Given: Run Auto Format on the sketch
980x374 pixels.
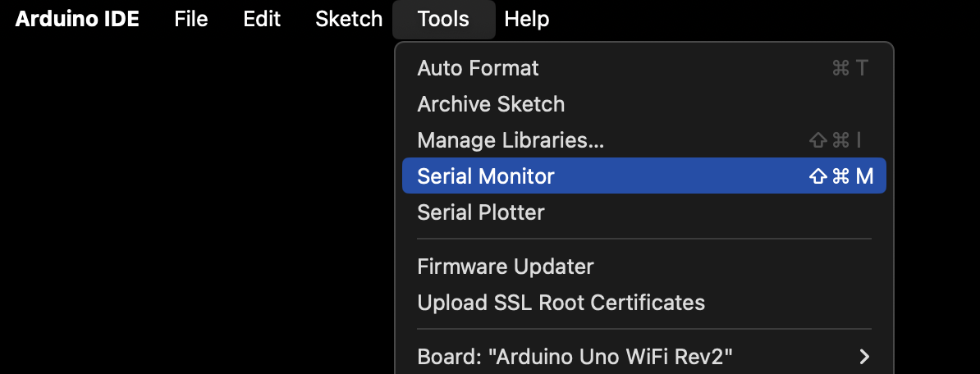Looking at the screenshot, I should 643,67.
